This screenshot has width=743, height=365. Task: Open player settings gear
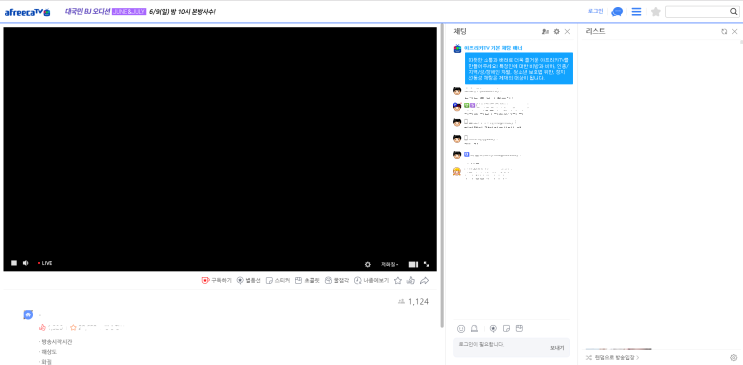click(368, 265)
